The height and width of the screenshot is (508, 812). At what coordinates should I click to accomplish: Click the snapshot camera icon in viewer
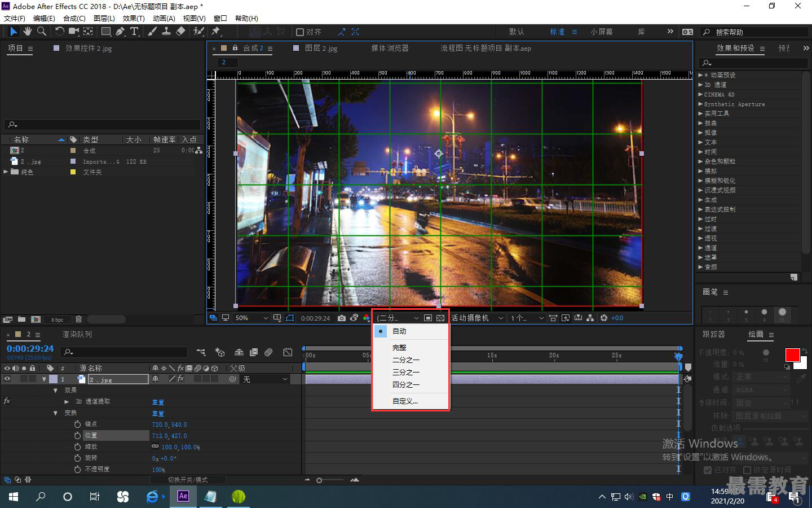[342, 318]
